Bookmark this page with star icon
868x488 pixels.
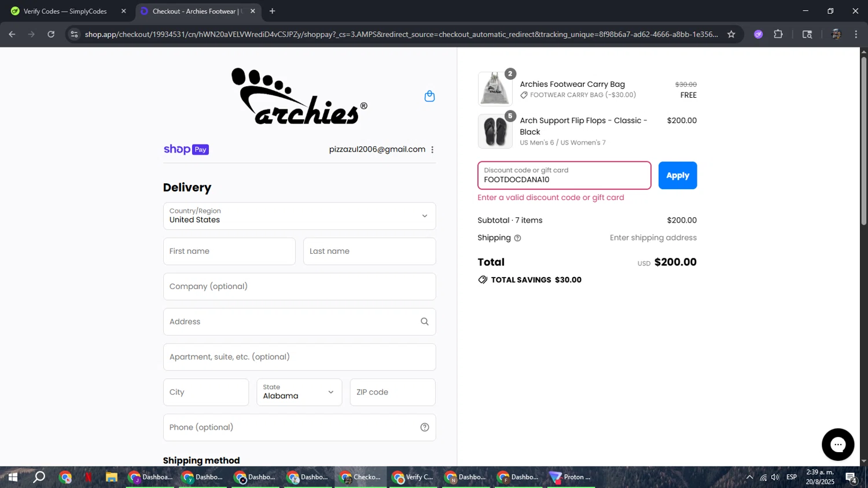[x=731, y=35]
